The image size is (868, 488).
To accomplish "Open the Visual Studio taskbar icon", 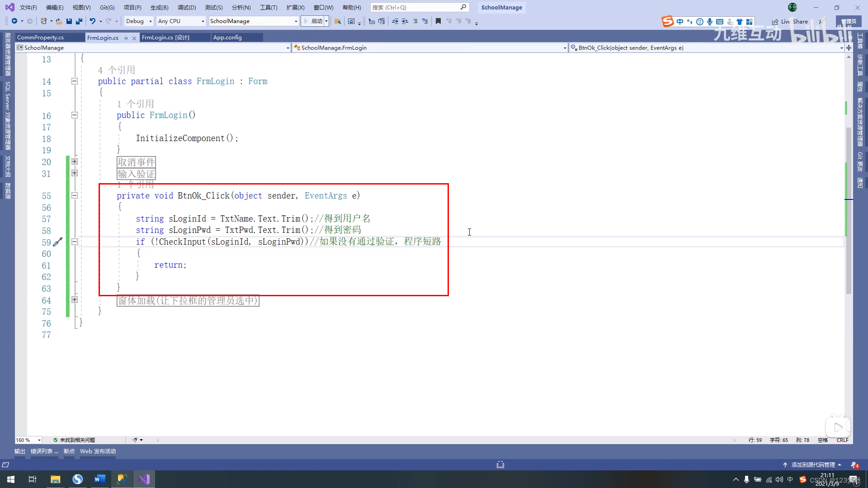I will [x=144, y=479].
